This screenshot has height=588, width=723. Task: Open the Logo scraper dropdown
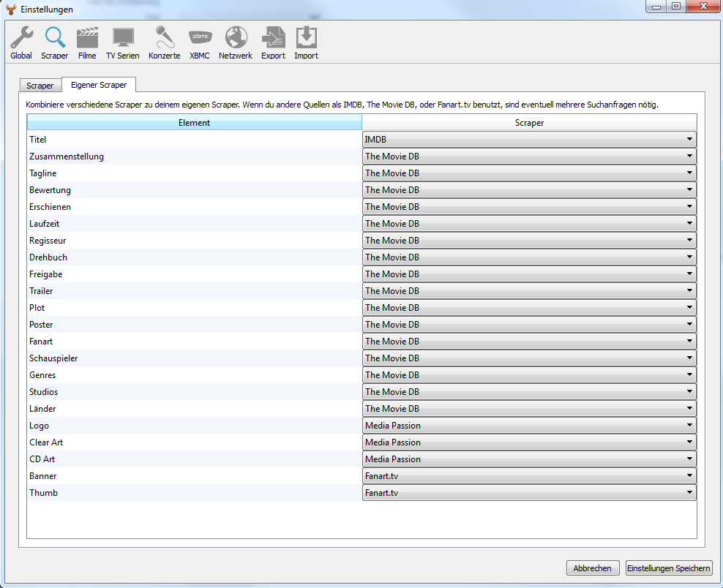tap(529, 426)
